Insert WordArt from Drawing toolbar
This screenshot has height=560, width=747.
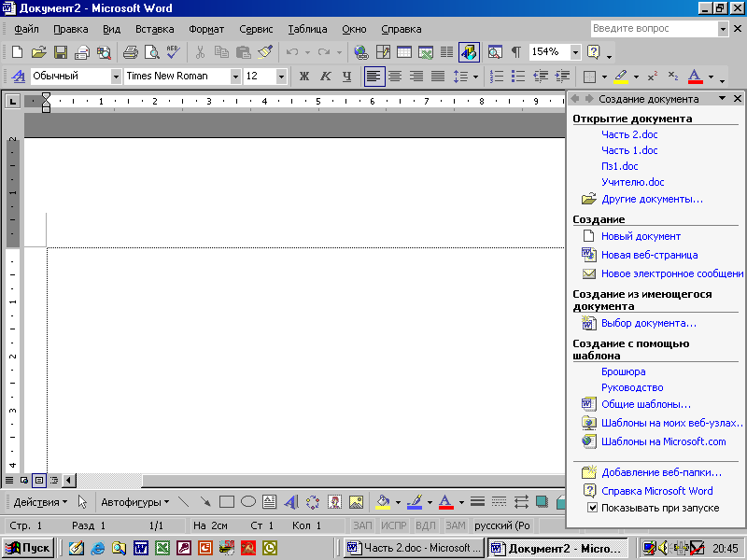click(x=291, y=502)
